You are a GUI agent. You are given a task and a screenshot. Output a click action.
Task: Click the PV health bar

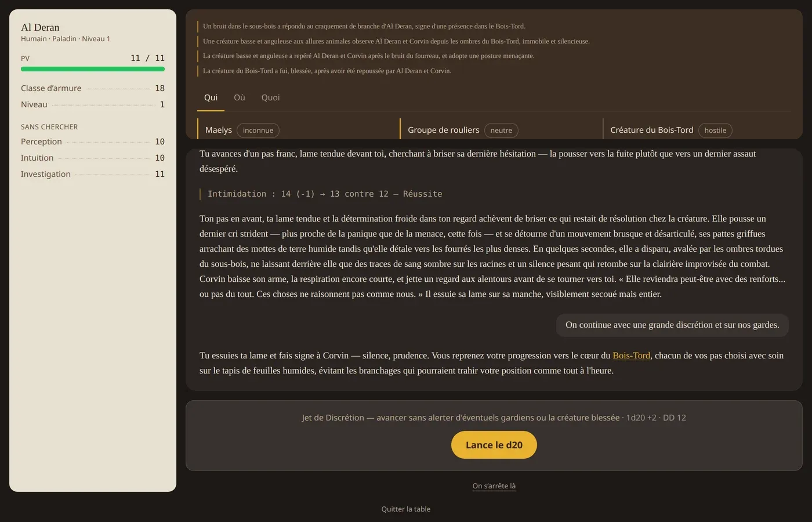(x=93, y=69)
